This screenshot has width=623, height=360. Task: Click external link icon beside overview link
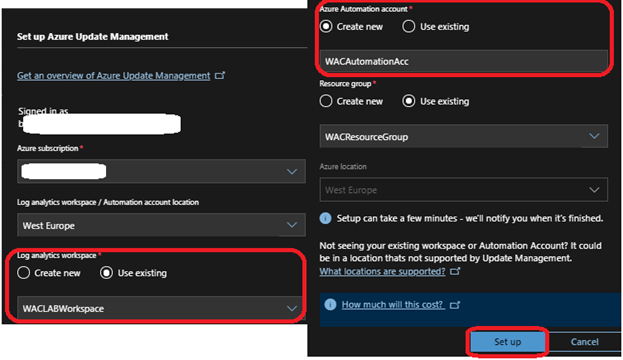(220, 75)
